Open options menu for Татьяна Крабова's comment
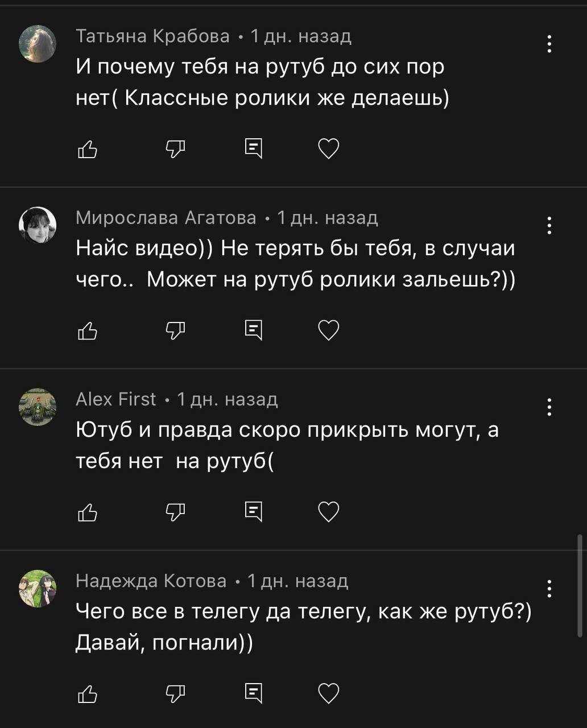587x728 pixels. tap(549, 44)
